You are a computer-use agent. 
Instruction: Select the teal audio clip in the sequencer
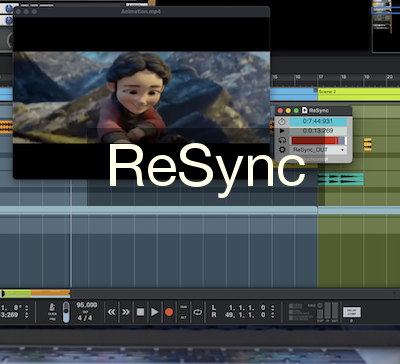(341, 179)
